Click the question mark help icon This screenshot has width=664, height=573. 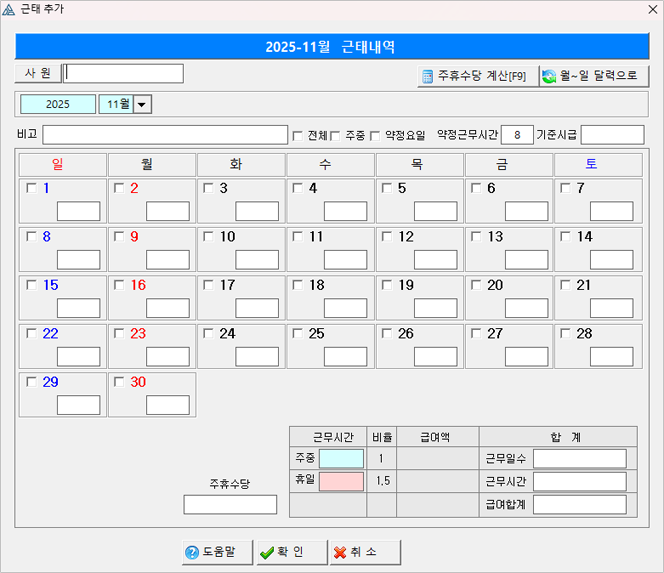pyautogui.click(x=192, y=552)
